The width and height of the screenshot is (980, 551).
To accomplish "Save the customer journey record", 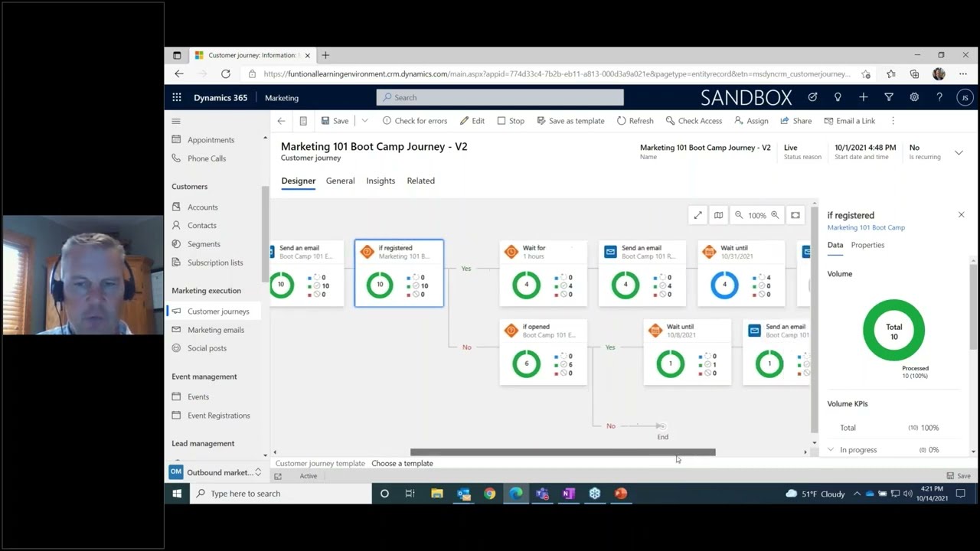I will click(x=335, y=121).
